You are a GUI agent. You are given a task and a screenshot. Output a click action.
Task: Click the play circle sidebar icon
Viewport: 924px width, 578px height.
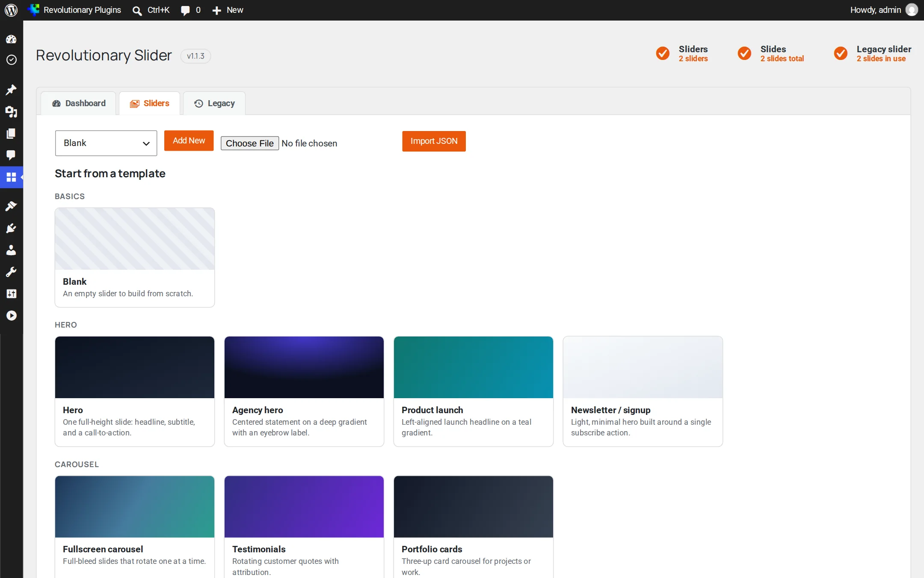pos(11,316)
